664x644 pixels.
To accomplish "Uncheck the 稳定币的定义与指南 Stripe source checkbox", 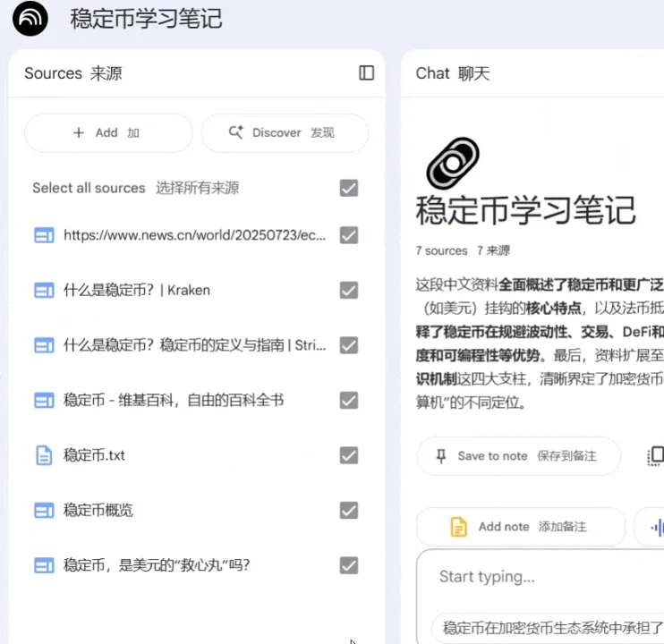I will [349, 345].
